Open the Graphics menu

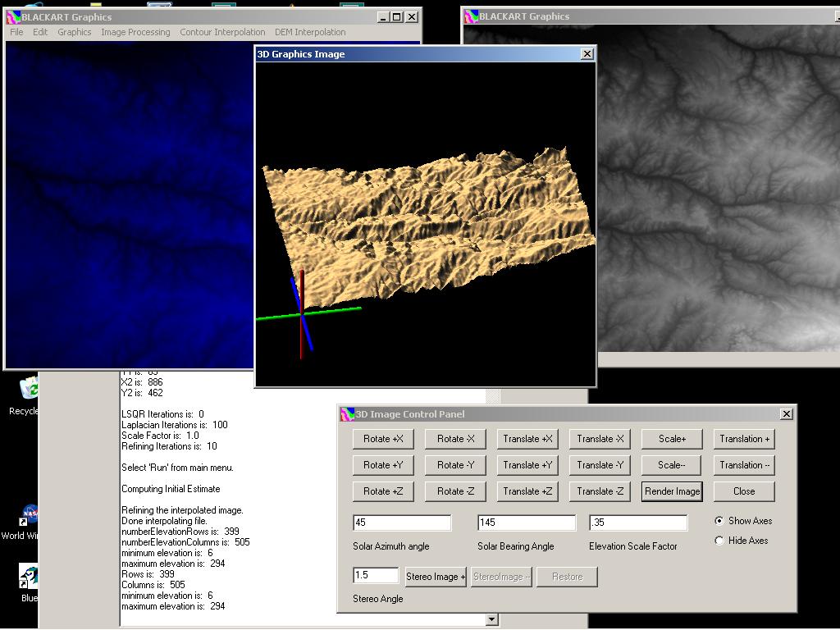point(75,32)
